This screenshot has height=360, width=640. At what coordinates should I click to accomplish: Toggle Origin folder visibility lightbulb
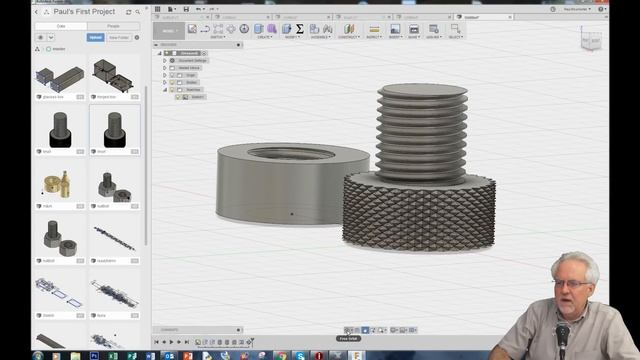tap(172, 75)
